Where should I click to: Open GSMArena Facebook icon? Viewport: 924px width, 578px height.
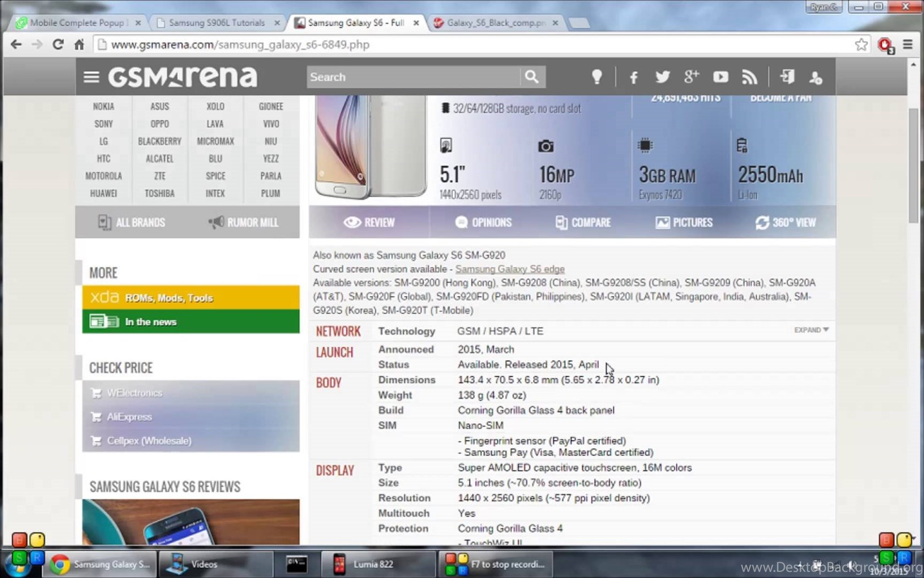click(634, 77)
